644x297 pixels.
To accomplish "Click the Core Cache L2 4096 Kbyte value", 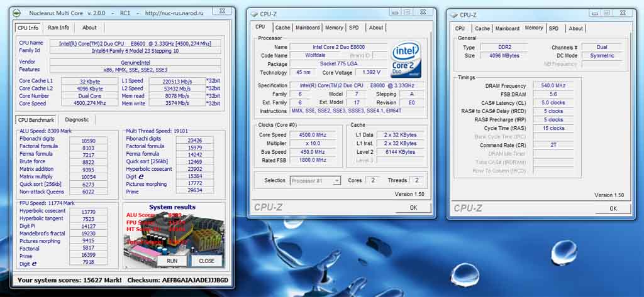I will (89, 89).
